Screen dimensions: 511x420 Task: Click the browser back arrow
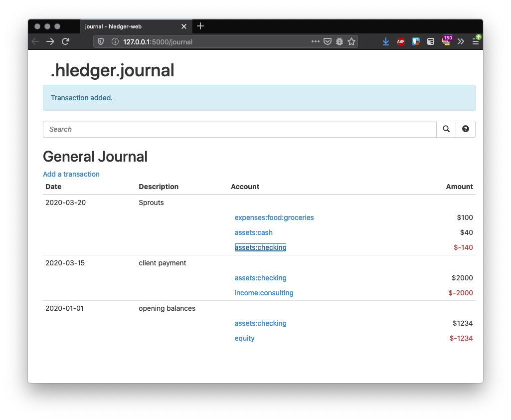(x=35, y=41)
